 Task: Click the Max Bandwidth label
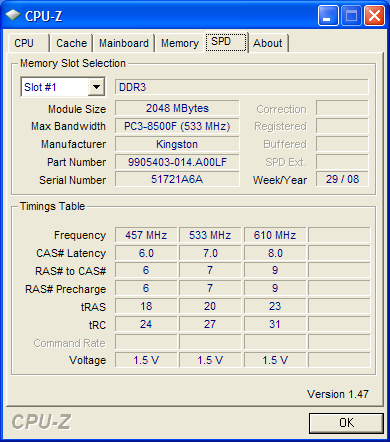[x=68, y=126]
